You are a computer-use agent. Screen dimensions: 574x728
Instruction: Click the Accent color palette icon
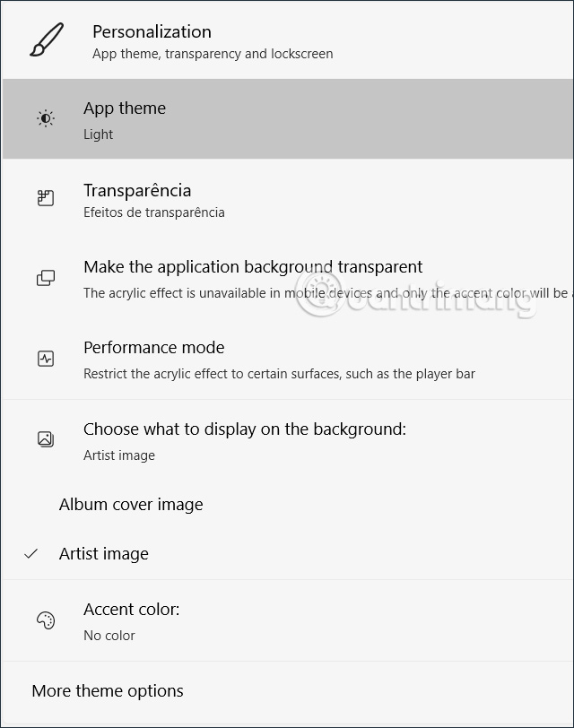(46, 620)
